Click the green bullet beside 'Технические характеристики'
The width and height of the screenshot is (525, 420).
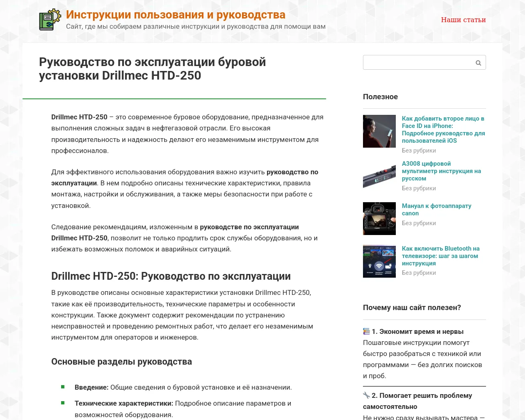pos(63,403)
